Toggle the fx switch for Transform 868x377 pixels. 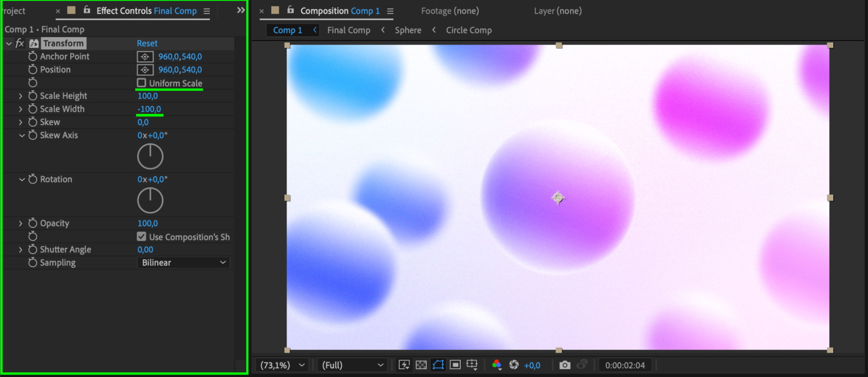point(20,43)
